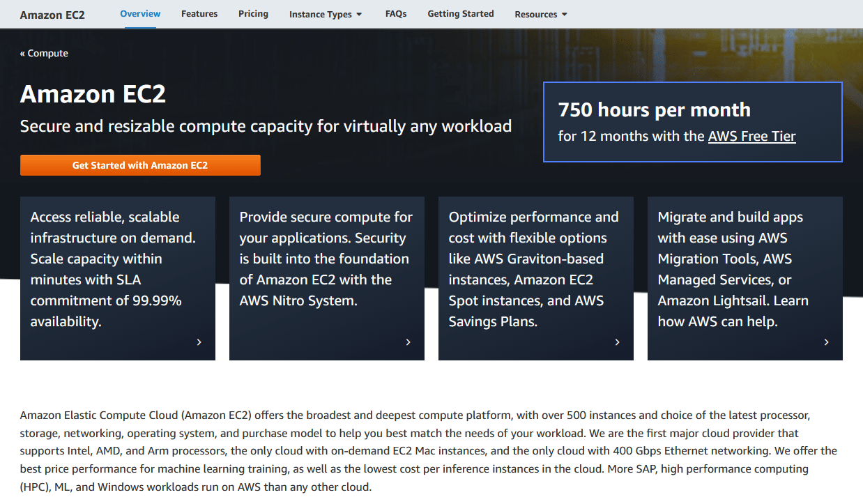Viewport: 863px width, 504px height.
Task: Click the Instance Types dropdown caret
Action: point(358,13)
